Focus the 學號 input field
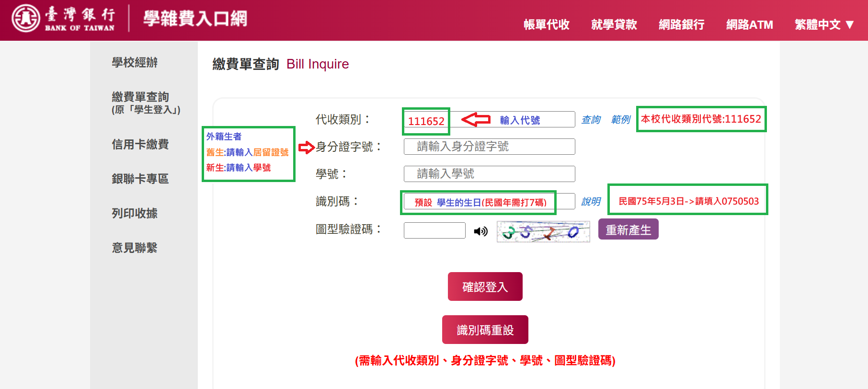The image size is (868, 389). 489,174
